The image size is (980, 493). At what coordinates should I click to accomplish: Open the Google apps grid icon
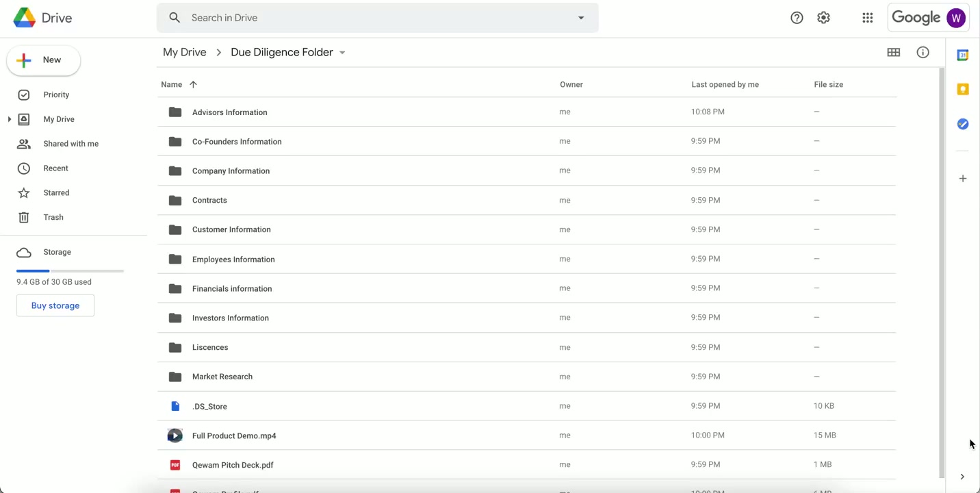point(868,18)
